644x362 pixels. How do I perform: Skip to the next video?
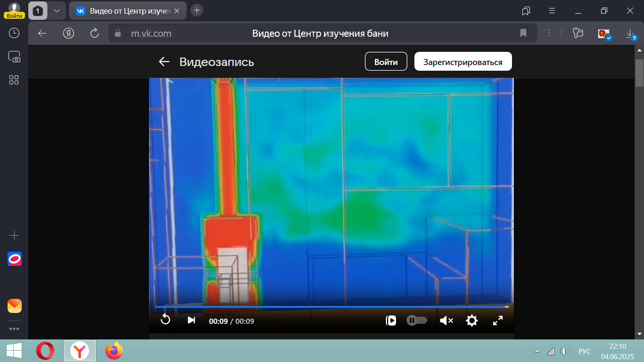click(x=191, y=321)
